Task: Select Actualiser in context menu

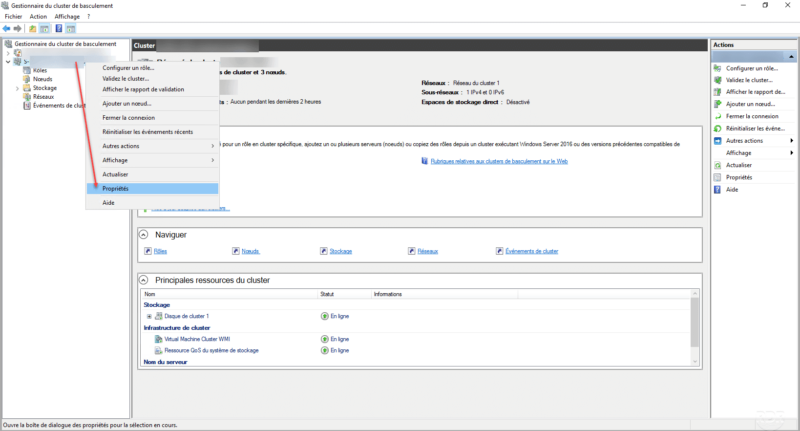Action: point(153,174)
